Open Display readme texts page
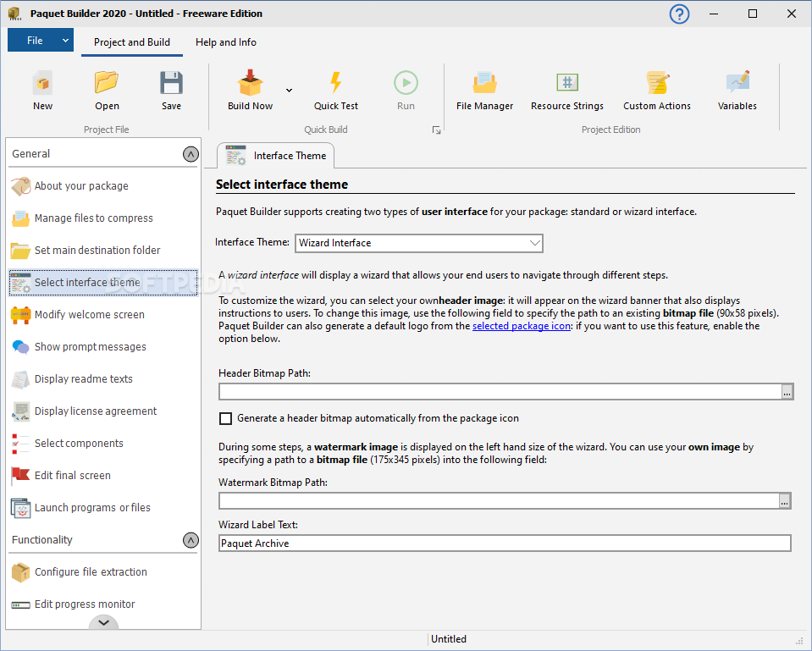Viewport: 812px width, 651px height. [103, 378]
